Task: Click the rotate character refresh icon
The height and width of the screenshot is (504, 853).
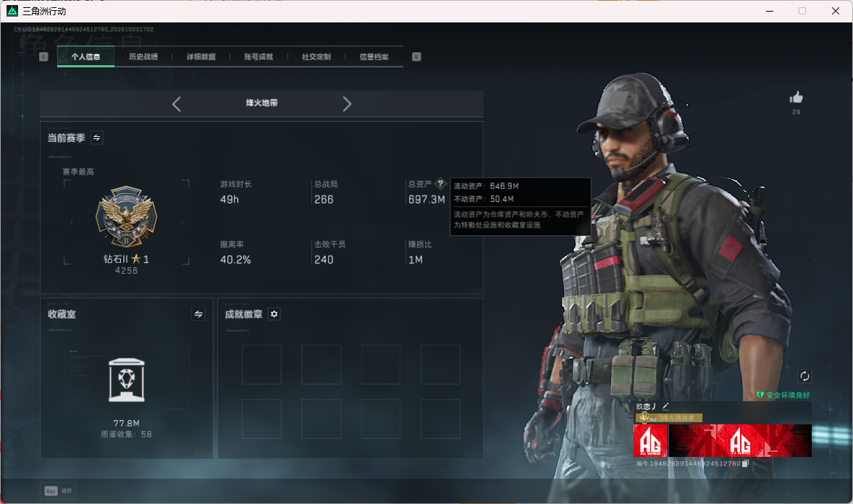Action: coord(804,376)
